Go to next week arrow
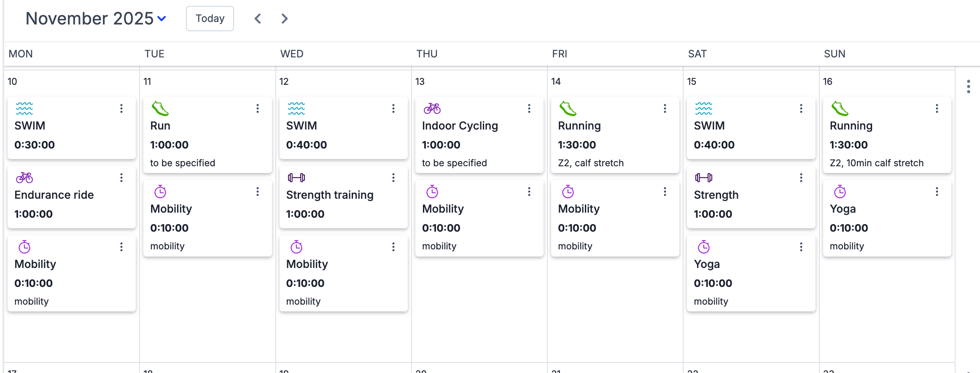Screen dimensions: 980x373 click(285, 19)
